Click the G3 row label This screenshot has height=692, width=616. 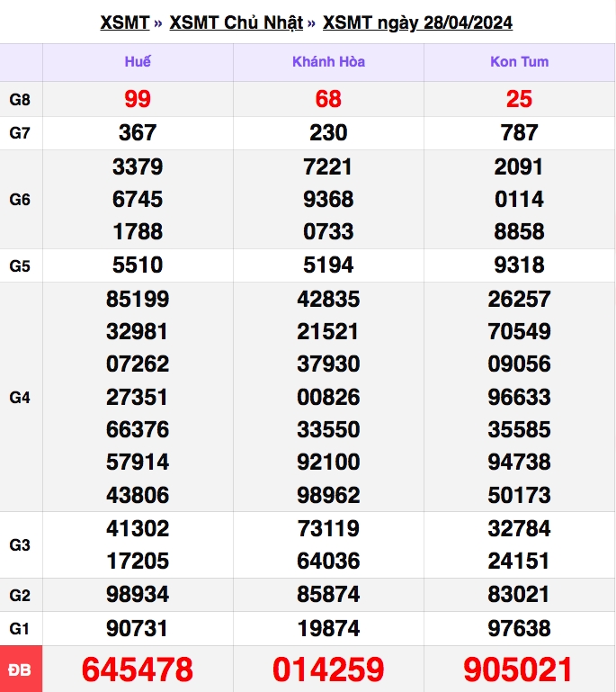(x=20, y=545)
